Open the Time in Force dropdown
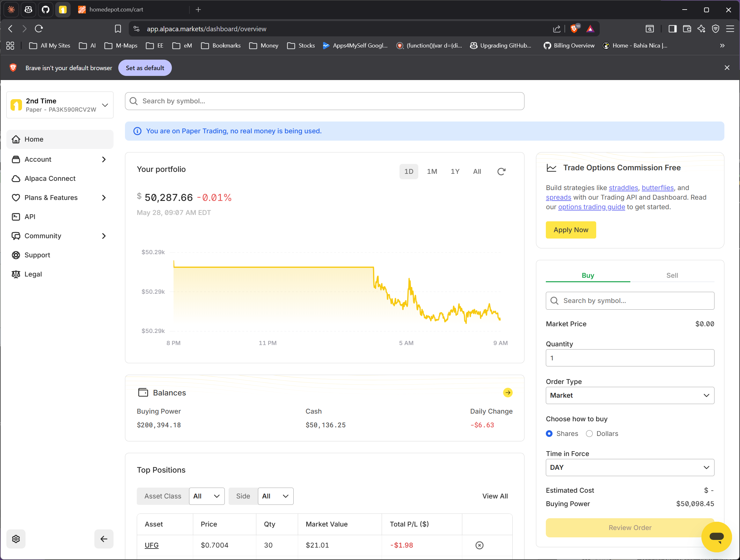Viewport: 740px width, 560px height. tap(630, 468)
